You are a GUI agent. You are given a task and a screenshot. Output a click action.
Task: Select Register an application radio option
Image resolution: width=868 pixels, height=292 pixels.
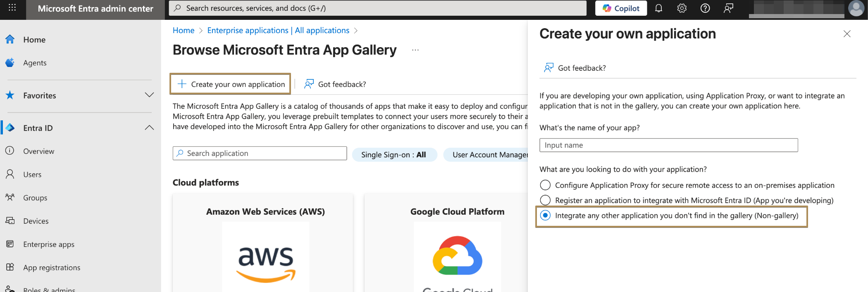[545, 201]
